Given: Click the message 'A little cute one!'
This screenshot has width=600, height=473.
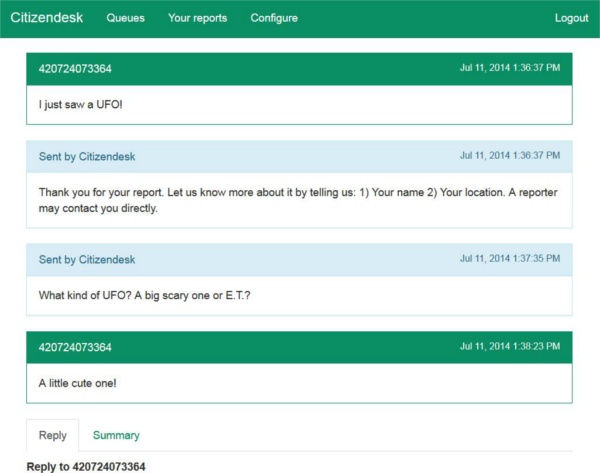Looking at the screenshot, I should click(x=77, y=383).
